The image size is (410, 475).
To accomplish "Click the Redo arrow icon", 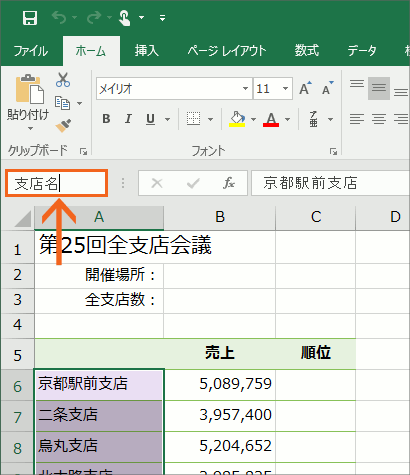I will tap(94, 17).
